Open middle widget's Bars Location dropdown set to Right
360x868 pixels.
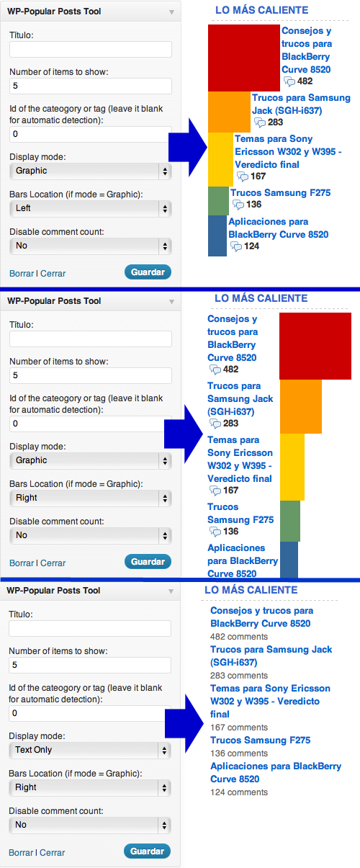click(x=90, y=498)
